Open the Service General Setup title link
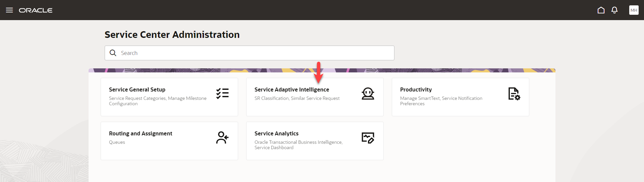 pos(137,89)
